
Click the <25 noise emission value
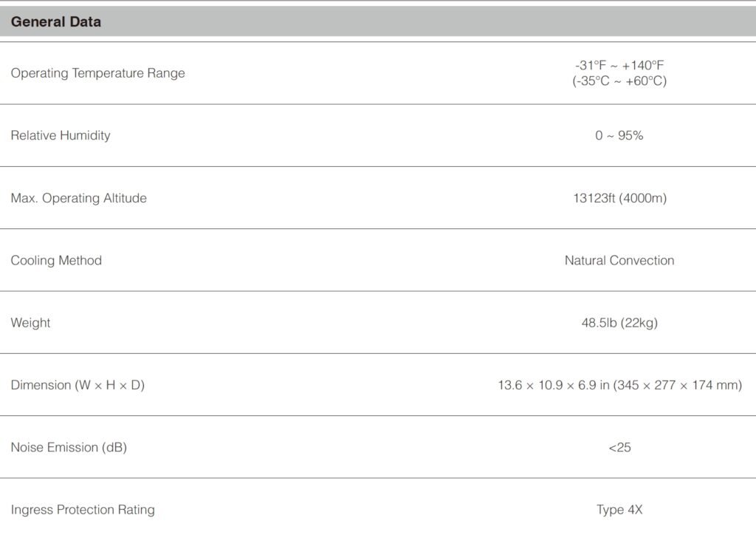pyautogui.click(x=619, y=448)
